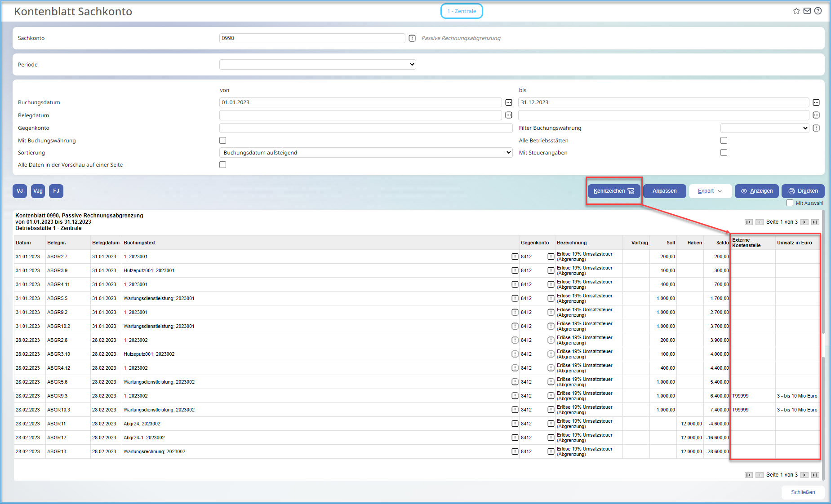The image size is (831, 504).
Task: Click the Kennzeichen button
Action: 613,191
